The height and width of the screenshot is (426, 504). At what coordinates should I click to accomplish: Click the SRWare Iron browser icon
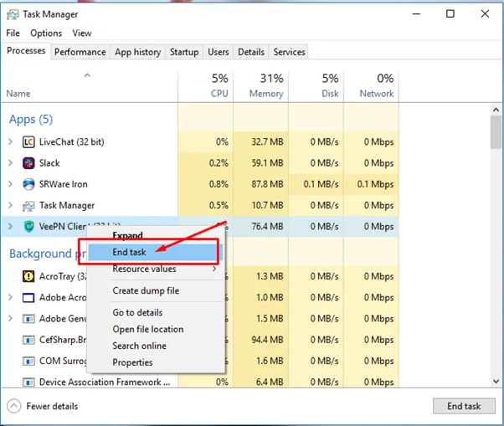(x=28, y=184)
